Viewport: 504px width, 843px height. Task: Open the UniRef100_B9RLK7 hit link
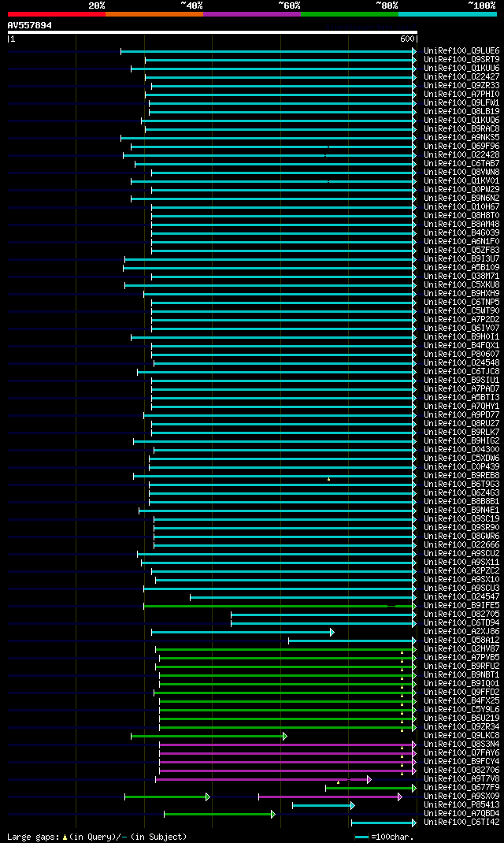coord(461,433)
